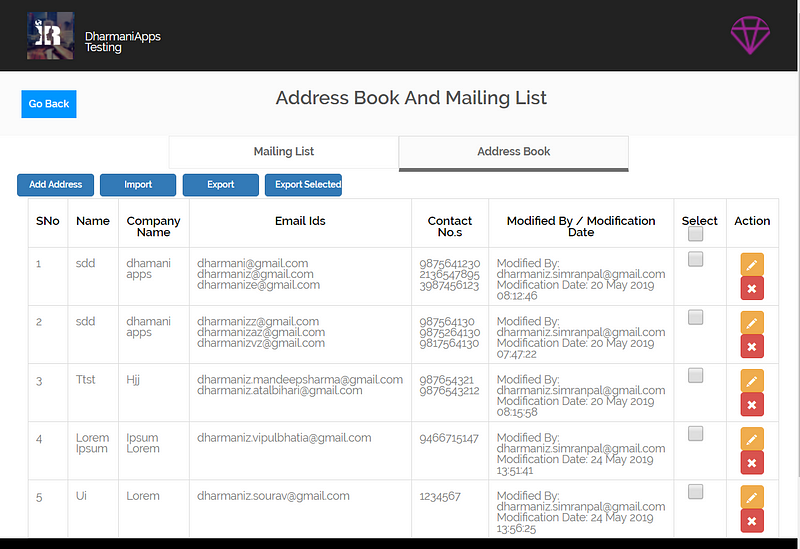Click email dharmaniz.sourav@gmail.com
Viewport: 800px width, 549px height.
(x=273, y=496)
